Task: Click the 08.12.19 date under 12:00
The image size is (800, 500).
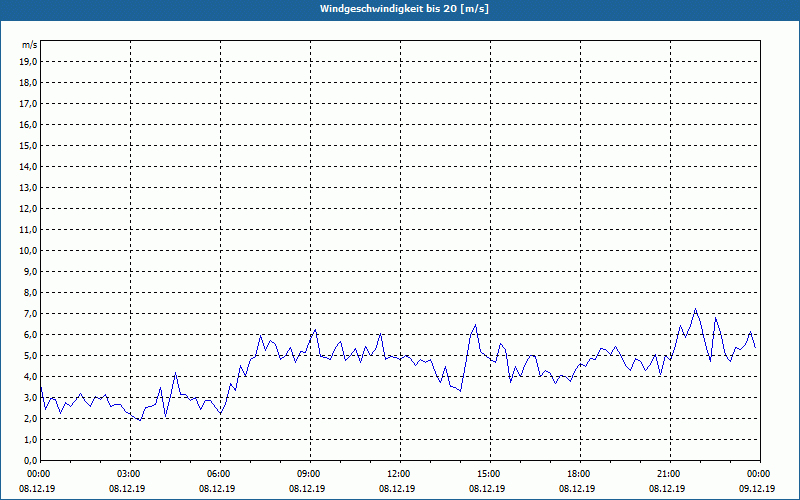Action: 397,488
